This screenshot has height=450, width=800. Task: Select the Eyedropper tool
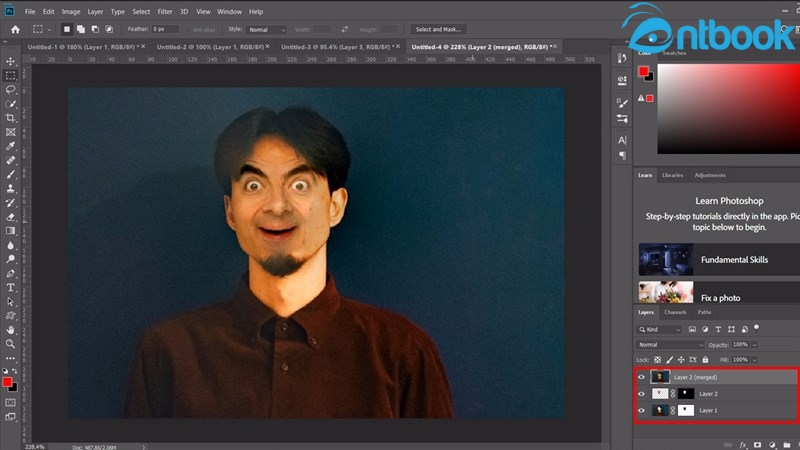tap(10, 146)
